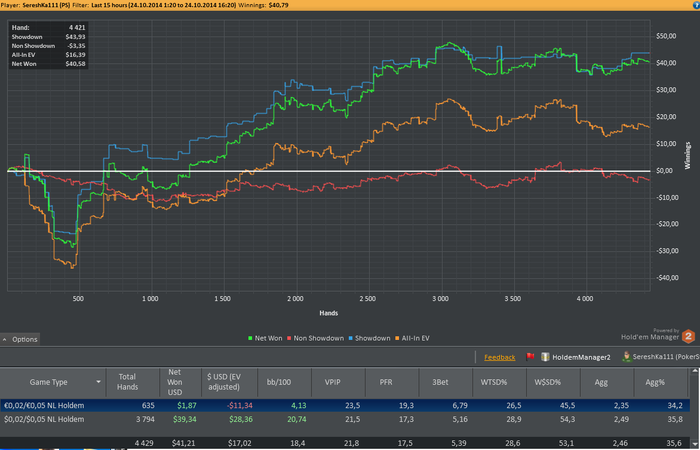
Task: Open the Game Type column filter dropdown
Action: 98,381
